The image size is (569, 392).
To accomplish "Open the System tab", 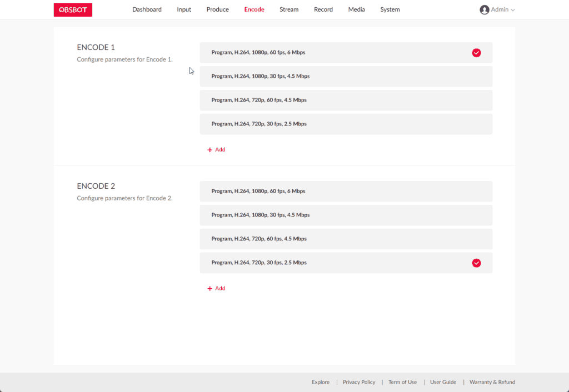I will (x=390, y=9).
